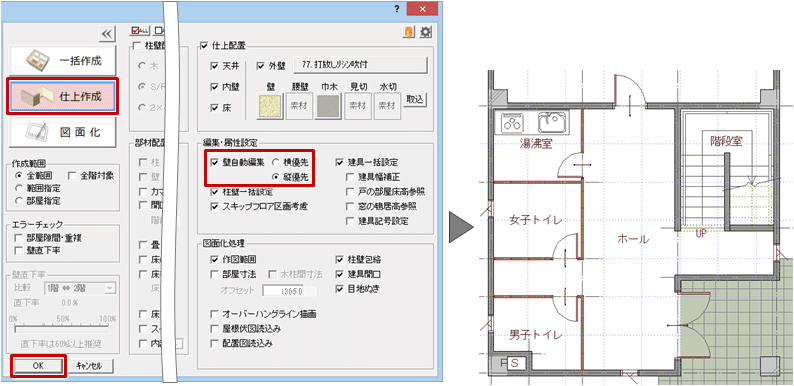Click the オフセット offset input field

tap(290, 291)
